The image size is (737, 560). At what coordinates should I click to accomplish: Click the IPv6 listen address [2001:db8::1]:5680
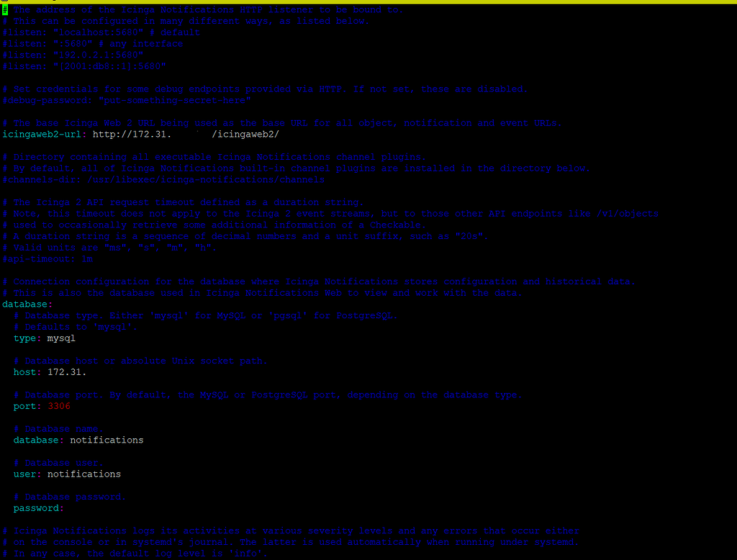pos(86,66)
